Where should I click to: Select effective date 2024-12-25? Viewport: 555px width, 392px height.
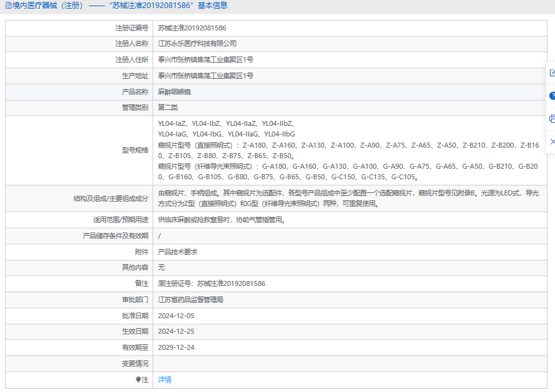[176, 331]
